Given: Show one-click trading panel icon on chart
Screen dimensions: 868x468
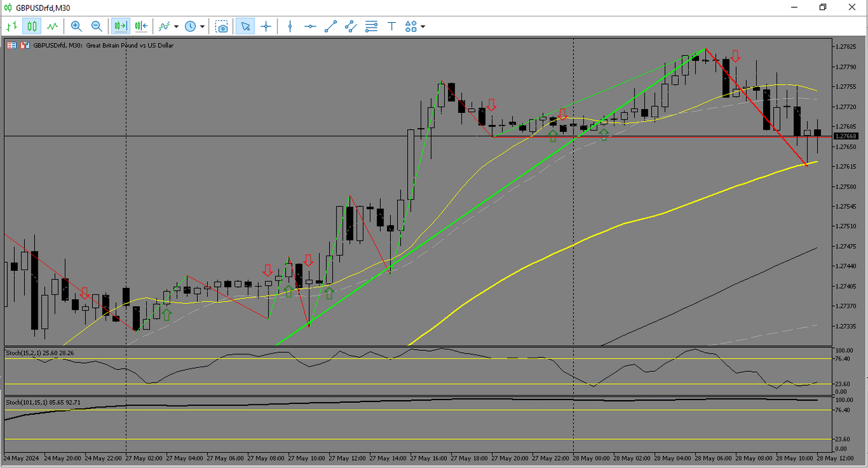Looking at the screenshot, I should point(11,45).
